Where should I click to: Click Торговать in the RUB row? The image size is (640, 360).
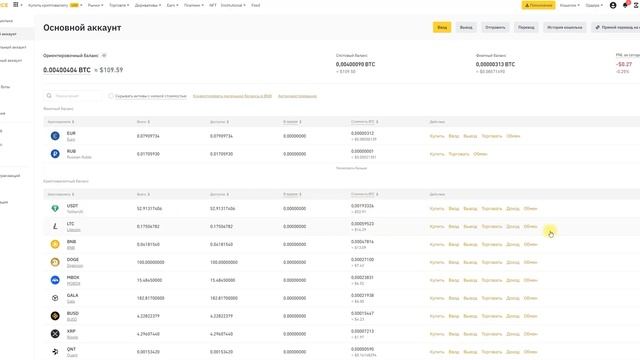(x=459, y=154)
